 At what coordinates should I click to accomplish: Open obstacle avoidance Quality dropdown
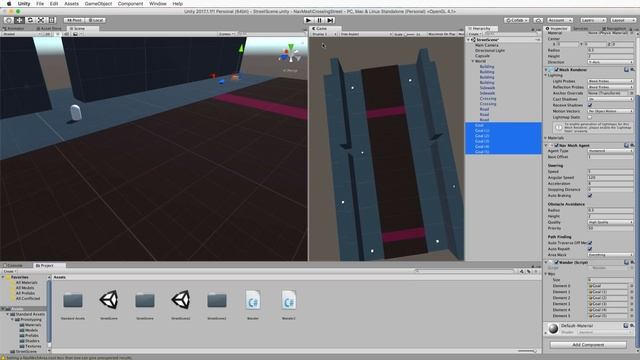click(x=610, y=222)
